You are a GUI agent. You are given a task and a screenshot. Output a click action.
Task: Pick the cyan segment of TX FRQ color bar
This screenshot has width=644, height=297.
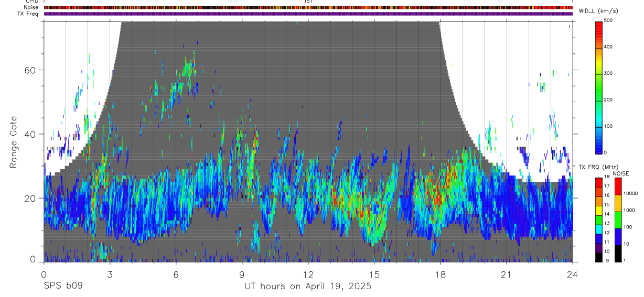coord(599,229)
